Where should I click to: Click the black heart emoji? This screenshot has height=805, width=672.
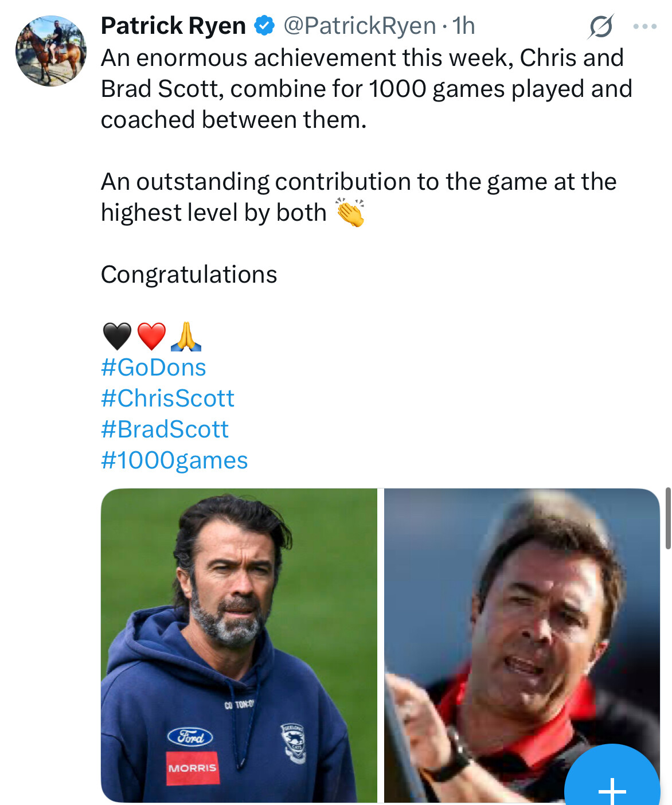point(117,337)
